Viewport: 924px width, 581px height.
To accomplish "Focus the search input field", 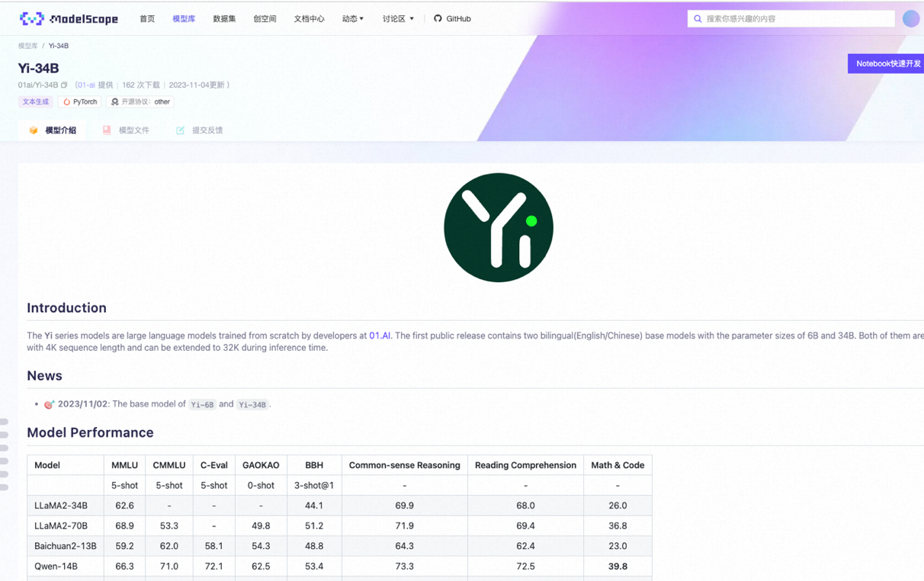I will tap(797, 18).
